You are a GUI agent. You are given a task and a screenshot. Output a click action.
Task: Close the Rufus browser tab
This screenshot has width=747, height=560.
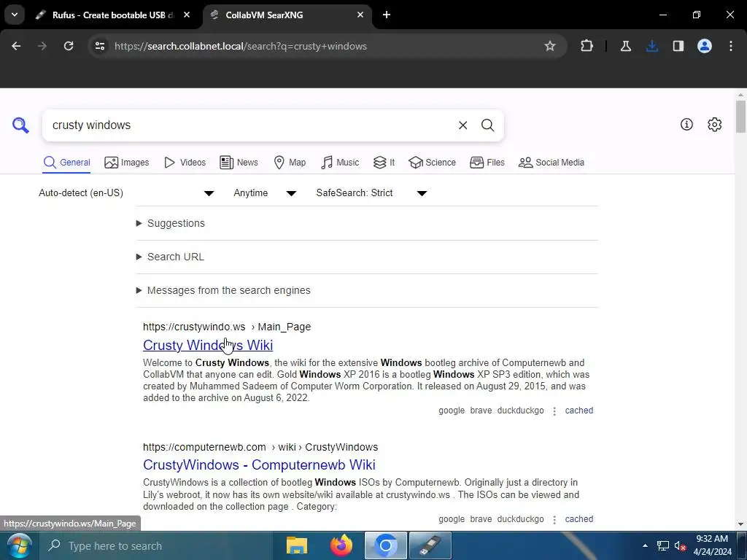click(x=187, y=15)
